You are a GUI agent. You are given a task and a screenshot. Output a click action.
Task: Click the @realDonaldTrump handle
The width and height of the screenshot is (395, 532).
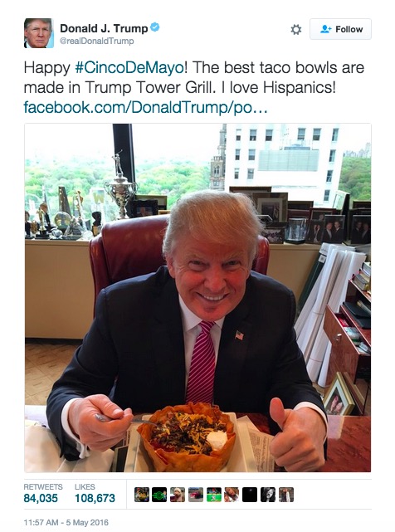[97, 41]
